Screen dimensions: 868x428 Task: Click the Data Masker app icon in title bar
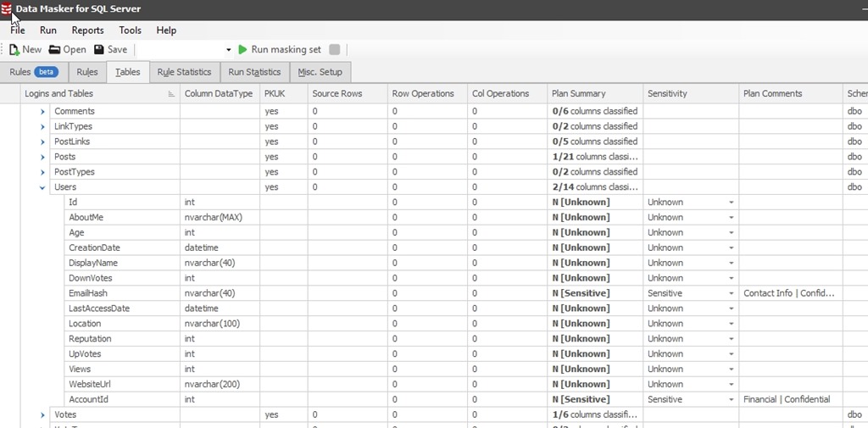(x=7, y=9)
